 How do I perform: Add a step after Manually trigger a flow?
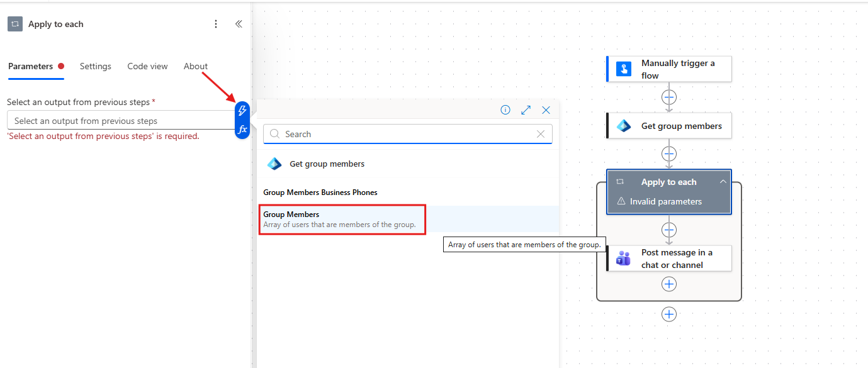pyautogui.click(x=669, y=98)
